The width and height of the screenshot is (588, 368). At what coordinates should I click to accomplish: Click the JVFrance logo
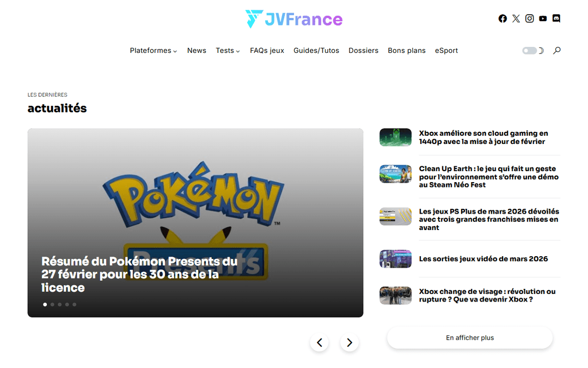pos(294,19)
